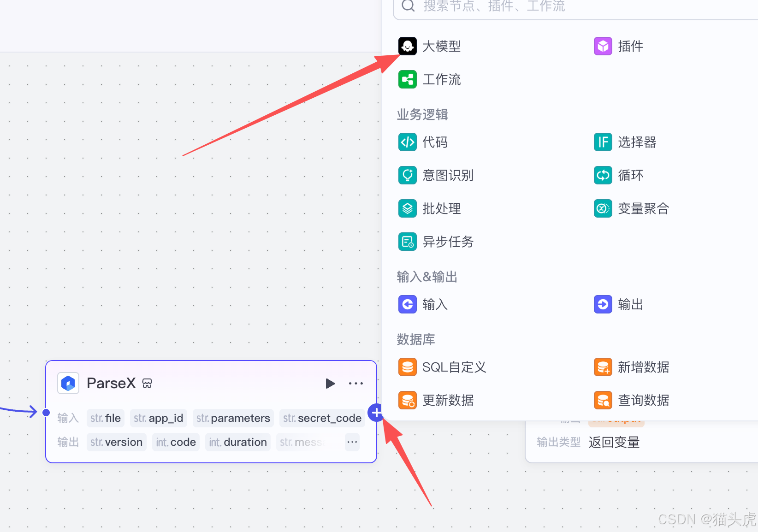This screenshot has height=532, width=758.
Task: Select the 循环 node icon
Action: click(603, 175)
